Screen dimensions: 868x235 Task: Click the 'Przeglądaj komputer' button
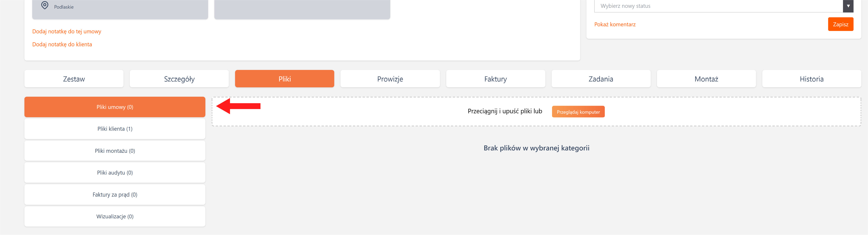(578, 112)
